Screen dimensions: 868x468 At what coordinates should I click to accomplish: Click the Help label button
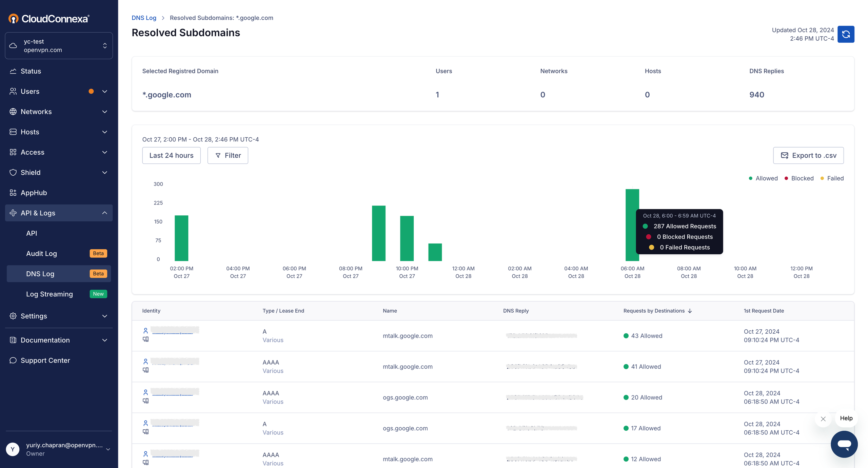846,418
